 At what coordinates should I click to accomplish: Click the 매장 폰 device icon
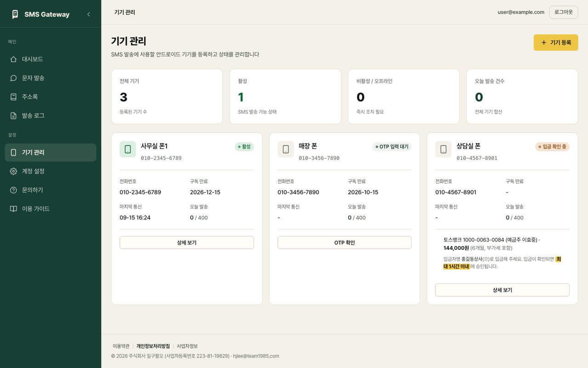286,149
